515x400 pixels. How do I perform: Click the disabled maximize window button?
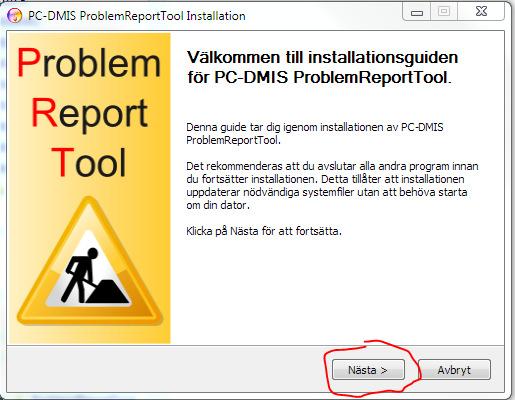(x=444, y=12)
